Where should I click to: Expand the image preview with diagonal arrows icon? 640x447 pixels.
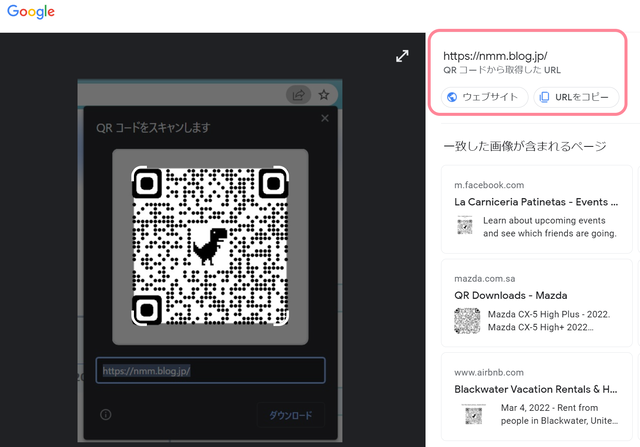coord(402,56)
